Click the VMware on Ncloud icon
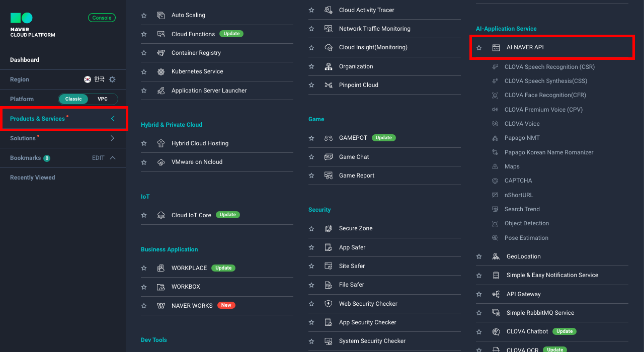644x352 pixels. tap(161, 162)
